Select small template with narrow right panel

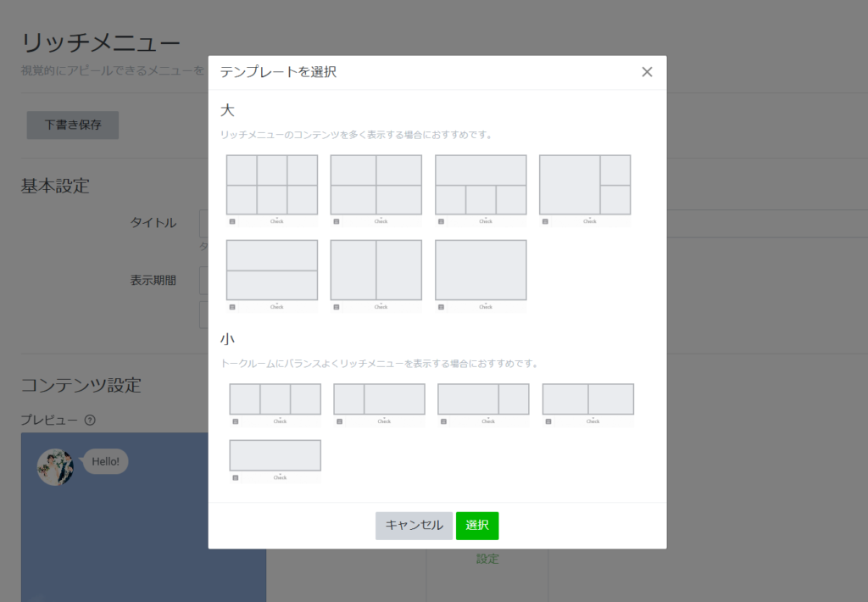tap(483, 399)
